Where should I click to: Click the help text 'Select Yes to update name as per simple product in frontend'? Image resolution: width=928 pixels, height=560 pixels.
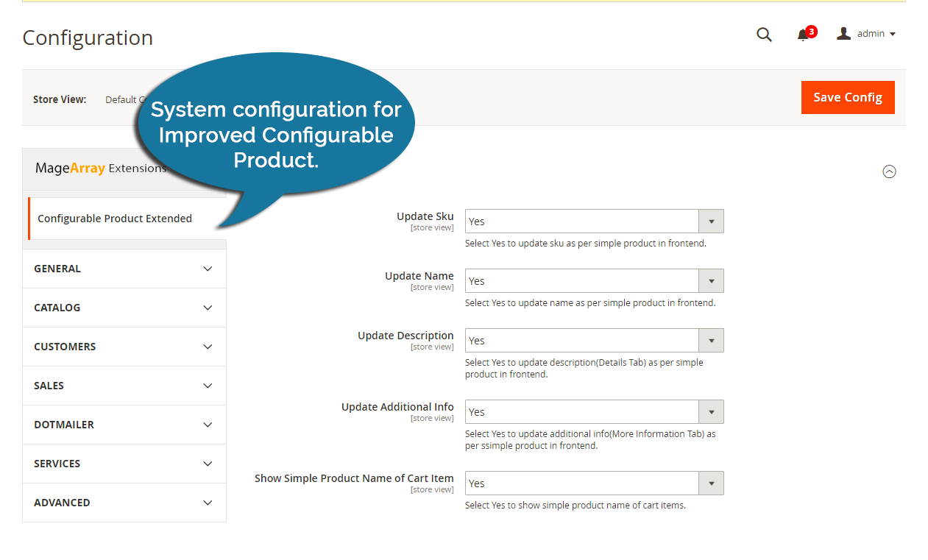click(x=590, y=303)
